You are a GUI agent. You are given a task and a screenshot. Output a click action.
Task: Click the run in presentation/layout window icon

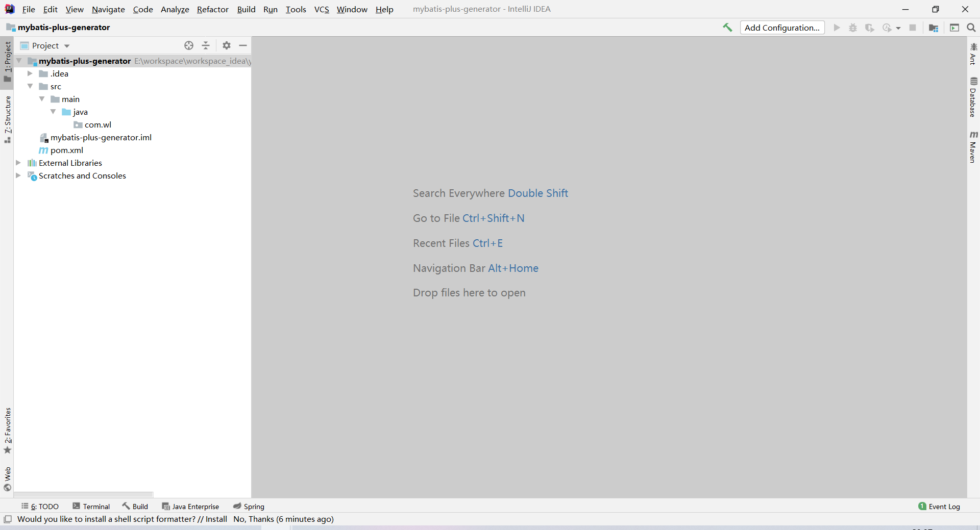(954, 28)
